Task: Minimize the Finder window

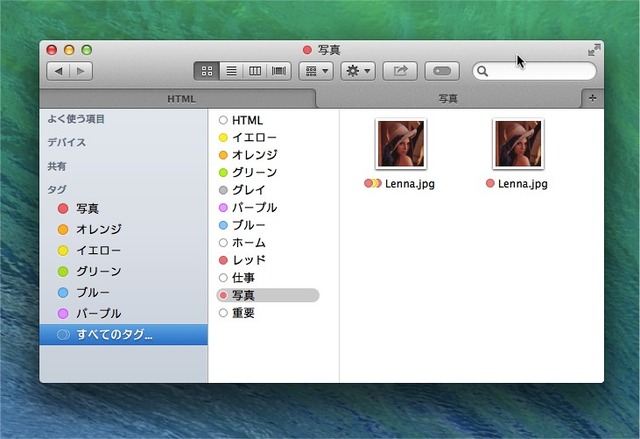Action: click(x=69, y=50)
